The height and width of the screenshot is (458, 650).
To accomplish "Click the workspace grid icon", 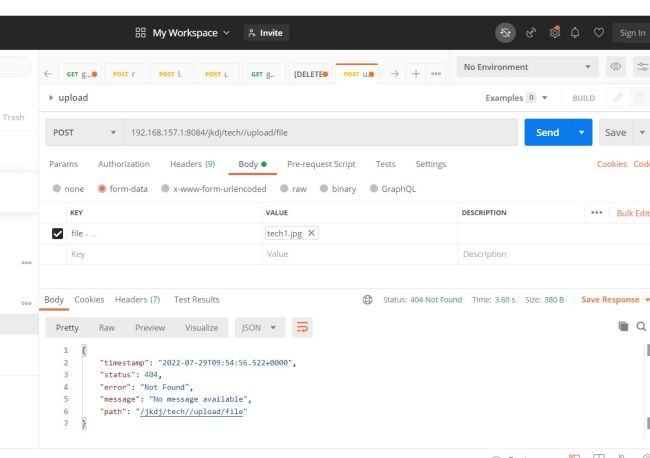I will (x=141, y=33).
